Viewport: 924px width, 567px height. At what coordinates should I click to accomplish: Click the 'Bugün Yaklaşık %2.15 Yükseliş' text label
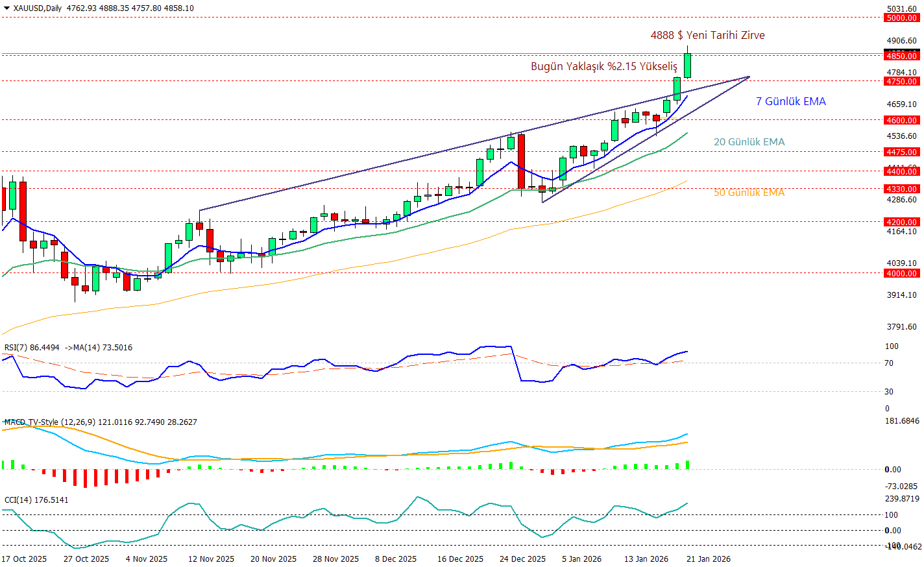pos(603,66)
